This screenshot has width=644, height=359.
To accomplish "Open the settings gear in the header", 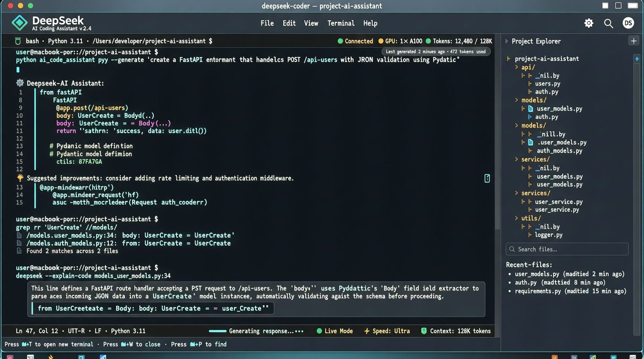I will click(589, 23).
